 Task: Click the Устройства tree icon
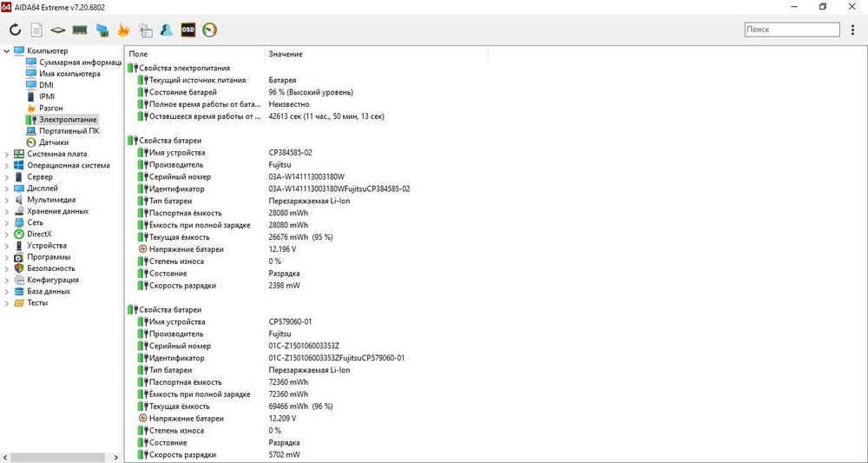click(19, 245)
